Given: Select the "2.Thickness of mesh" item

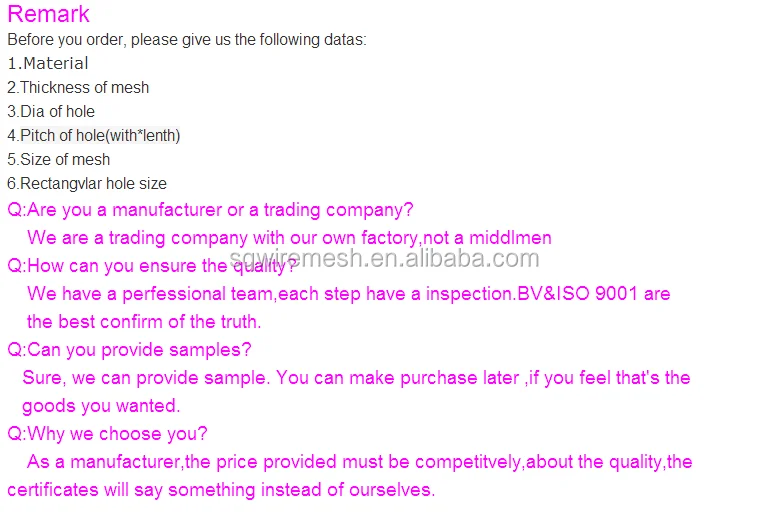Looking at the screenshot, I should pos(78,87).
